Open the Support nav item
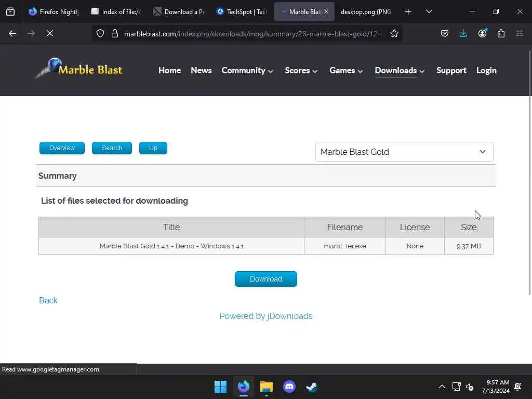Screen dimensions: 532x399 [x=451, y=70]
